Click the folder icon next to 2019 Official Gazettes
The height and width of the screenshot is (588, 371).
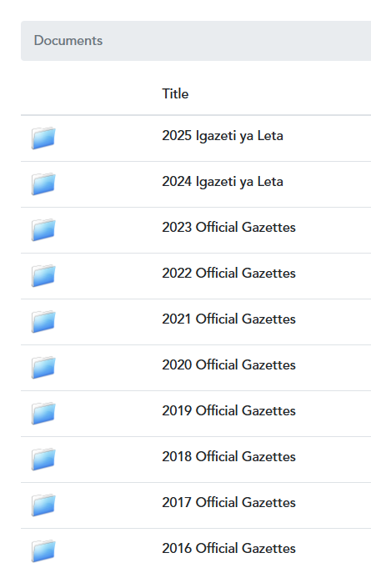coord(43,413)
